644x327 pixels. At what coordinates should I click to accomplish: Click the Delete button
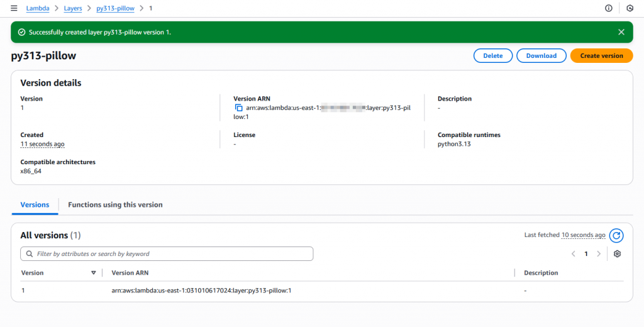(x=493, y=56)
